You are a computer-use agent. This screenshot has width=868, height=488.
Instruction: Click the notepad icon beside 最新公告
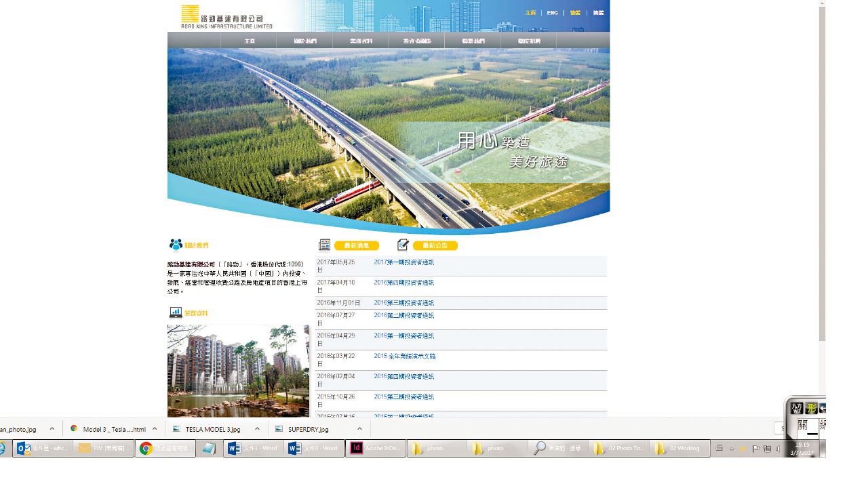[403, 245]
